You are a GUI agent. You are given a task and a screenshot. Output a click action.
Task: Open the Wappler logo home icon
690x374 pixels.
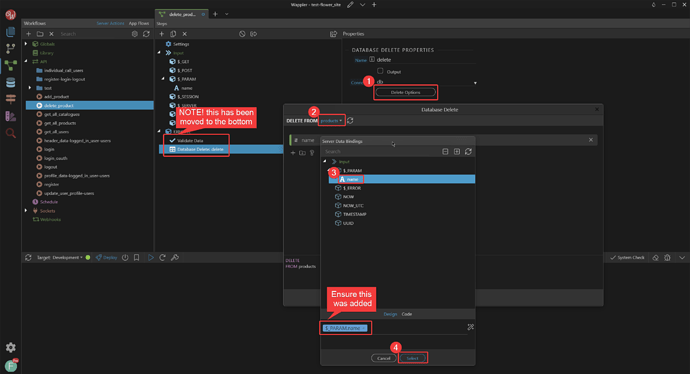[11, 15]
